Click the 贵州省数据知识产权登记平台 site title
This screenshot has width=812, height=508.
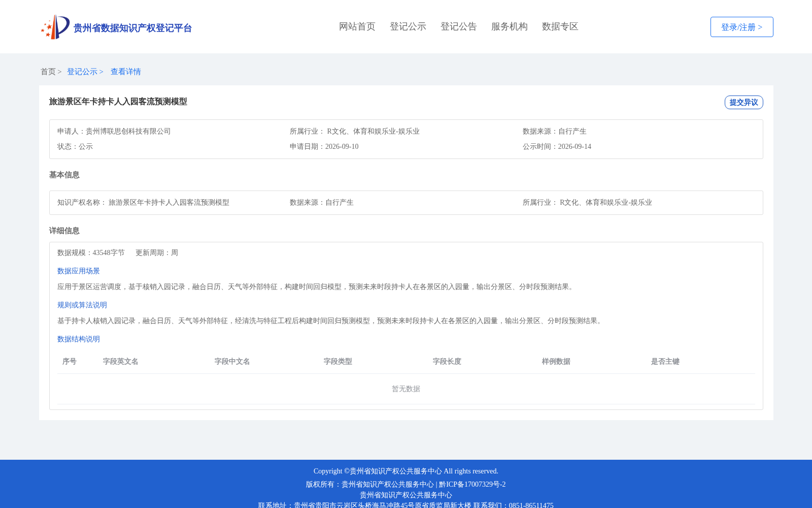pos(133,28)
